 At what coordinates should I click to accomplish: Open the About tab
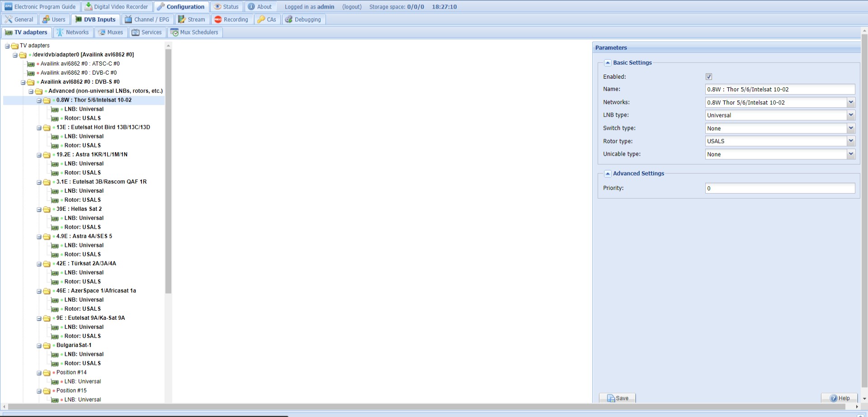tap(260, 7)
